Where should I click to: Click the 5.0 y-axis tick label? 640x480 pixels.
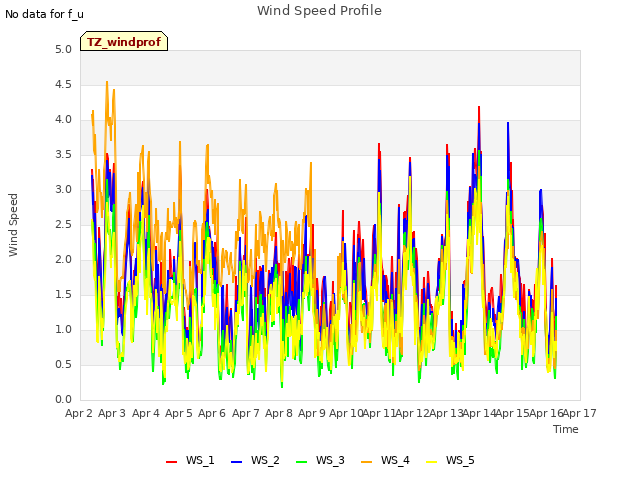[63, 50]
